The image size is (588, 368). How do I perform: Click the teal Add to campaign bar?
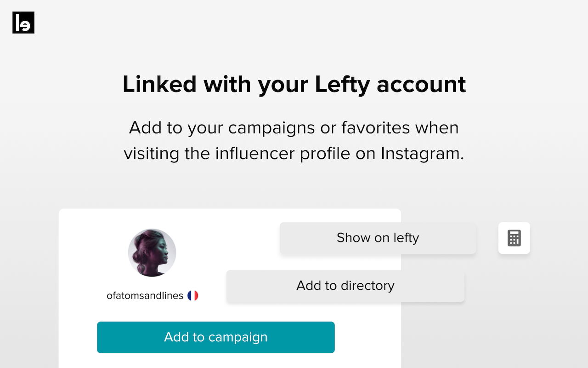[216, 337]
